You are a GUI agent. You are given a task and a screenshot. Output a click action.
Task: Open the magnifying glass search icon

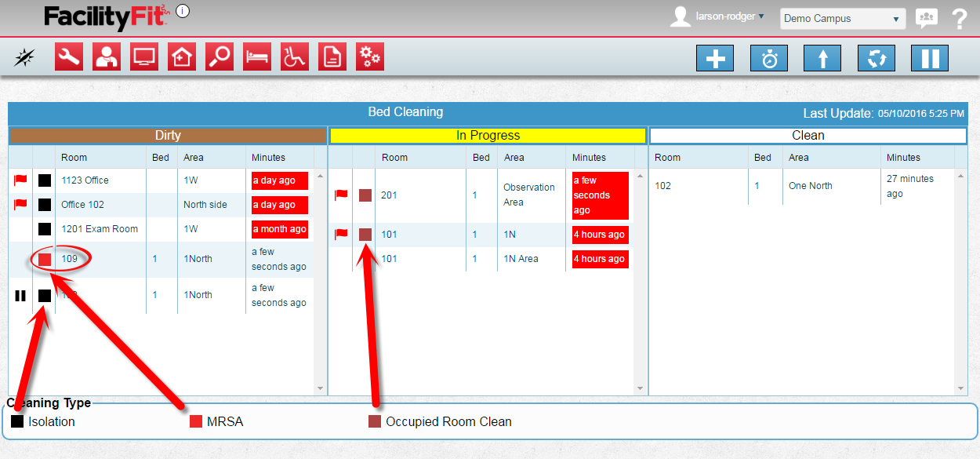(220, 57)
